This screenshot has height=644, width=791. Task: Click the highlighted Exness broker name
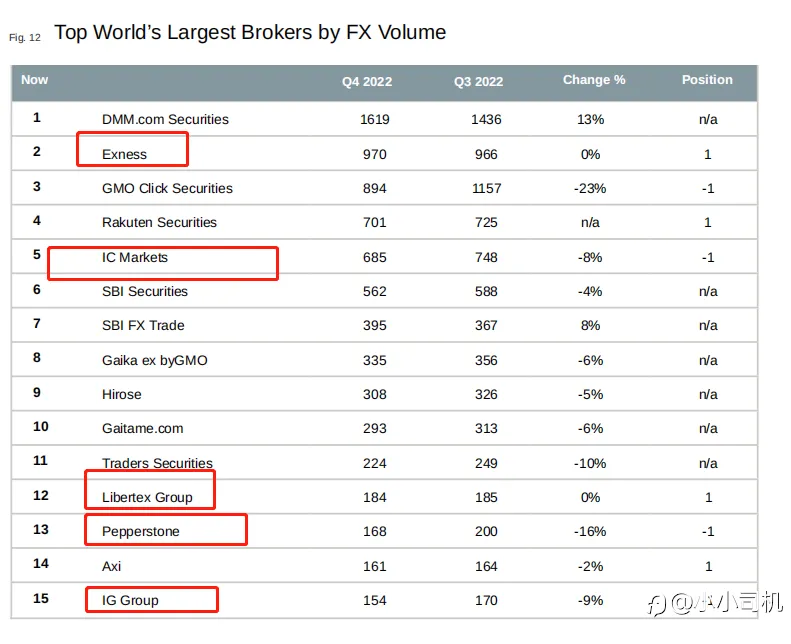tap(125, 154)
